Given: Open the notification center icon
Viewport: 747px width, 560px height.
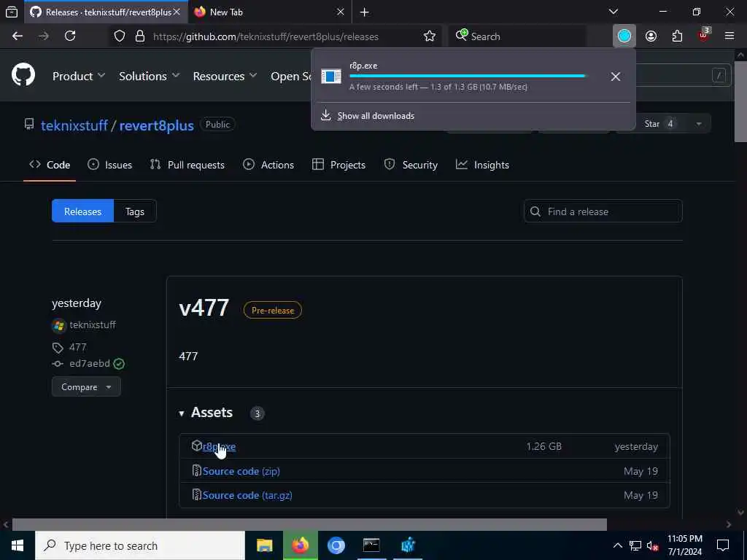Looking at the screenshot, I should pos(723,545).
